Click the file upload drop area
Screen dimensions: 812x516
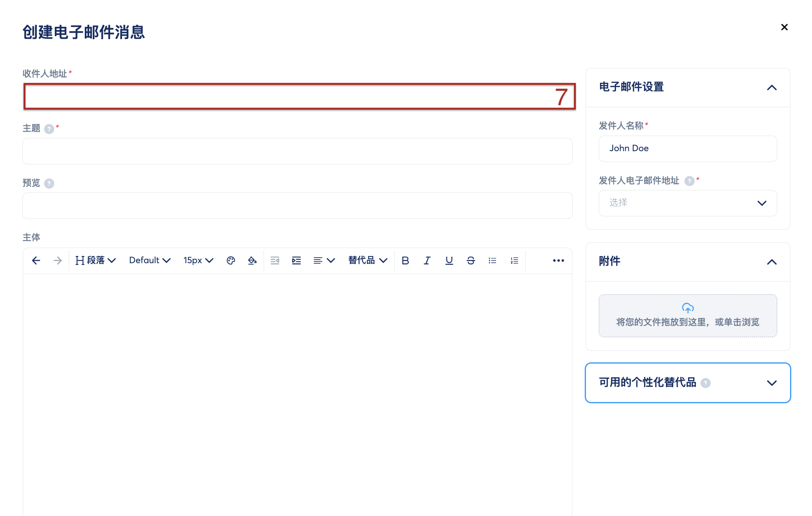pyautogui.click(x=688, y=316)
